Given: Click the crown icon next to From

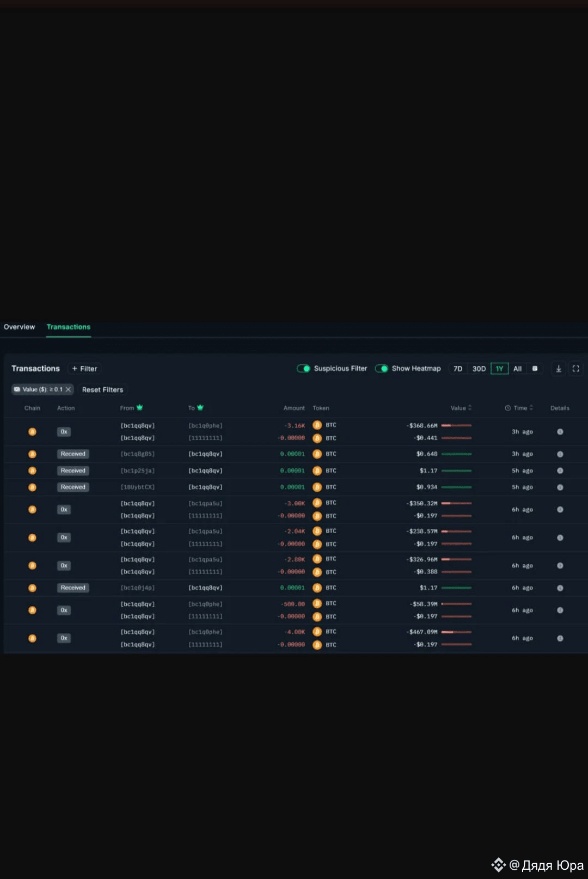Looking at the screenshot, I should click(x=140, y=407).
